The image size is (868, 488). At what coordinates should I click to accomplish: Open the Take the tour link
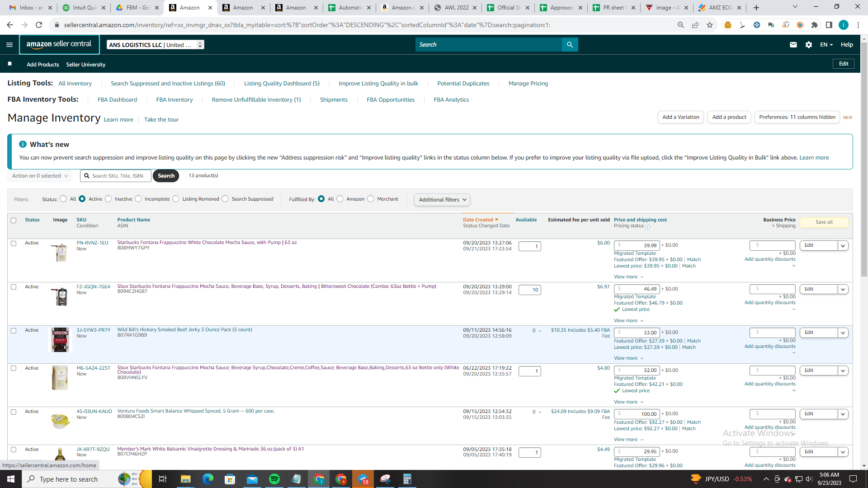[x=161, y=120]
